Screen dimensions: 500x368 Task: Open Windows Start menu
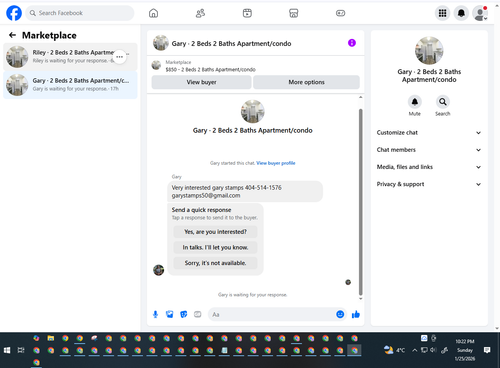tap(7, 350)
